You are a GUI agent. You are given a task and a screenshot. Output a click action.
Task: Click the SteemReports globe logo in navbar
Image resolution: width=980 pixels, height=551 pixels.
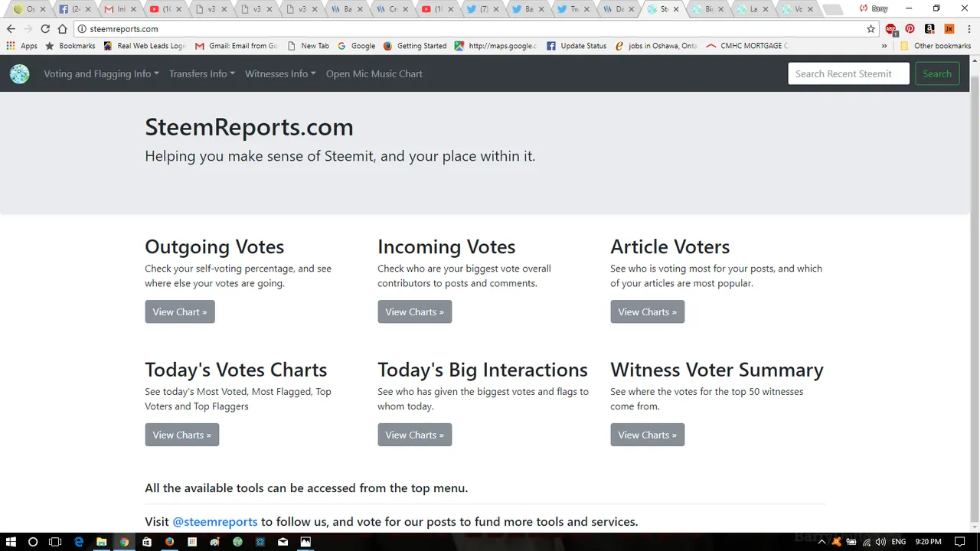coord(19,74)
